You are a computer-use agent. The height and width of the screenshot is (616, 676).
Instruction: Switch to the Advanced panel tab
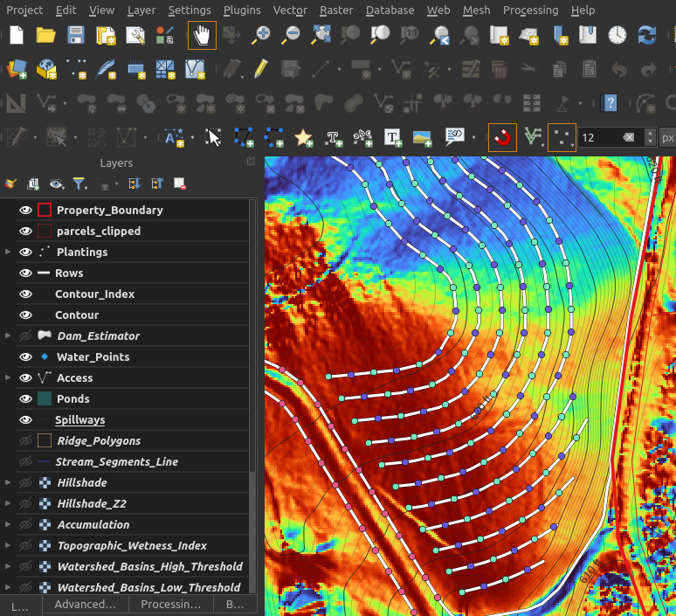pyautogui.click(x=85, y=605)
